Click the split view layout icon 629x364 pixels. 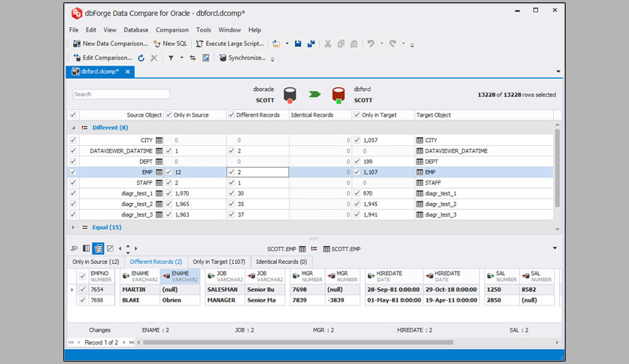tap(86, 248)
